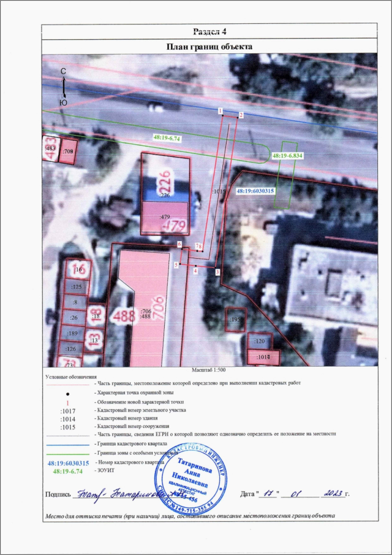Click the north arrow compass on the map
Image resolution: width=392 pixels, height=555 pixels.
63,86
